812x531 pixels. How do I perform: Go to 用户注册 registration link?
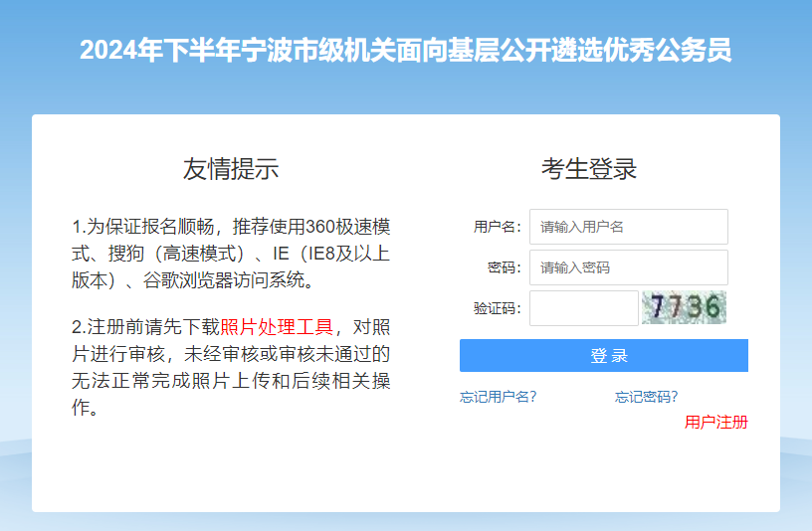[715, 423]
